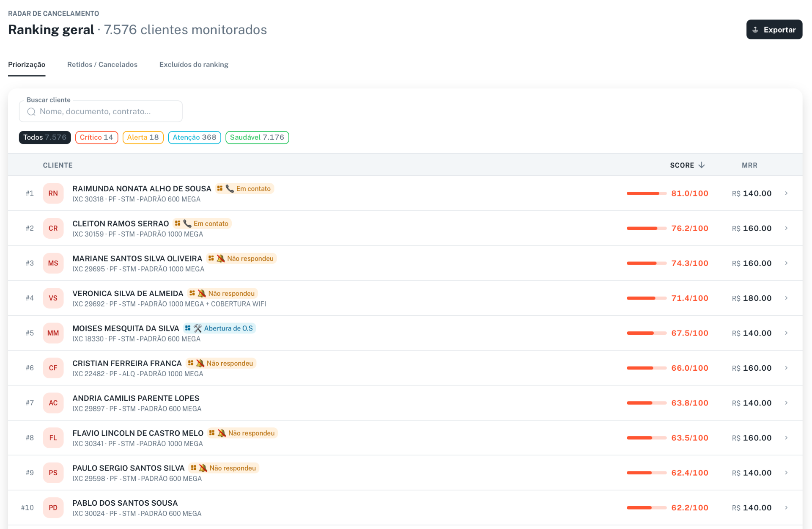The height and width of the screenshot is (529, 812).
Task: Click the FL avatar for Flavio Lincoln
Action: tap(53, 438)
